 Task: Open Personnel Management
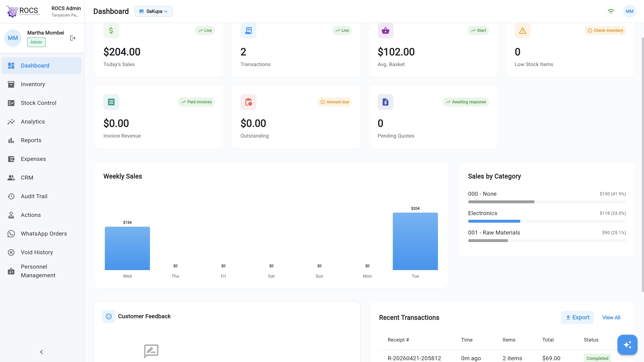coord(38,271)
